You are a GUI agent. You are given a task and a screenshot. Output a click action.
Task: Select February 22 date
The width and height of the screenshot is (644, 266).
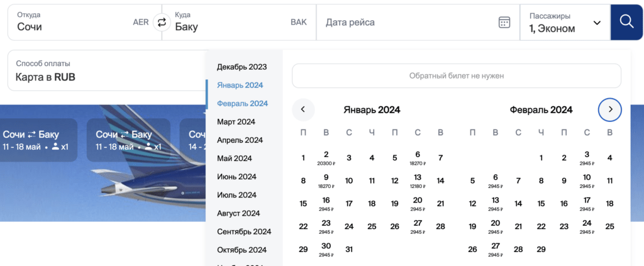(541, 226)
